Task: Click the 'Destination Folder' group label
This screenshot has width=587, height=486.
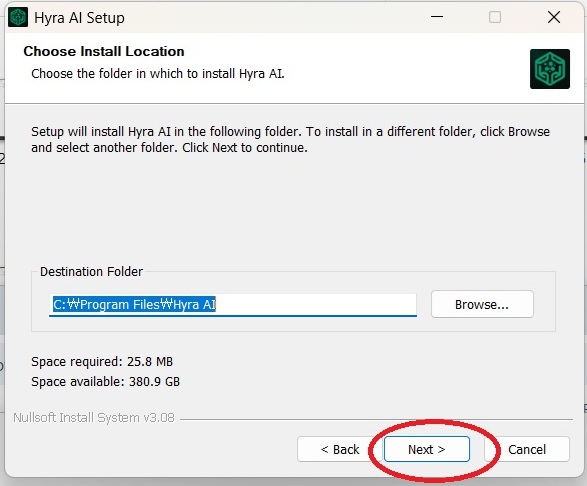Action: (91, 271)
